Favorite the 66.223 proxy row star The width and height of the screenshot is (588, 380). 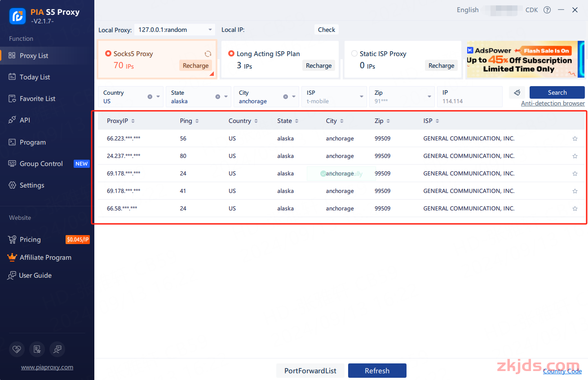coord(575,139)
